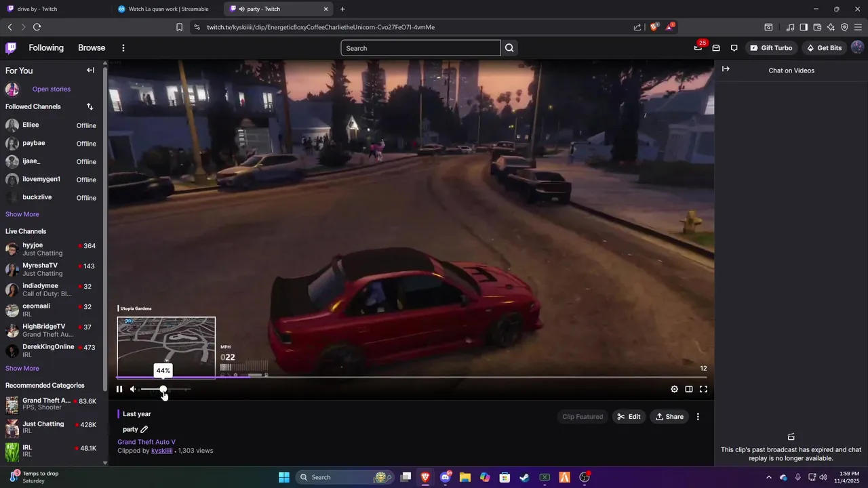868x488 pixels.
Task: Open clip more options three dots
Action: tap(698, 417)
